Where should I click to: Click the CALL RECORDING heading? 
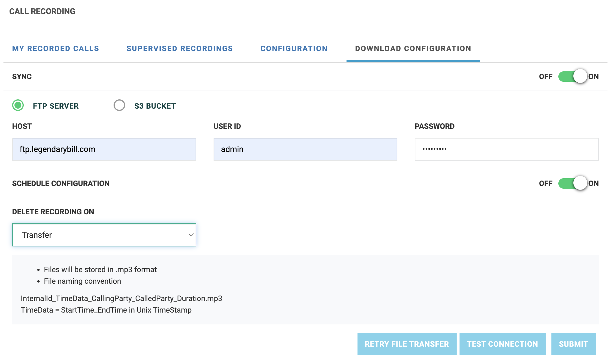[42, 11]
